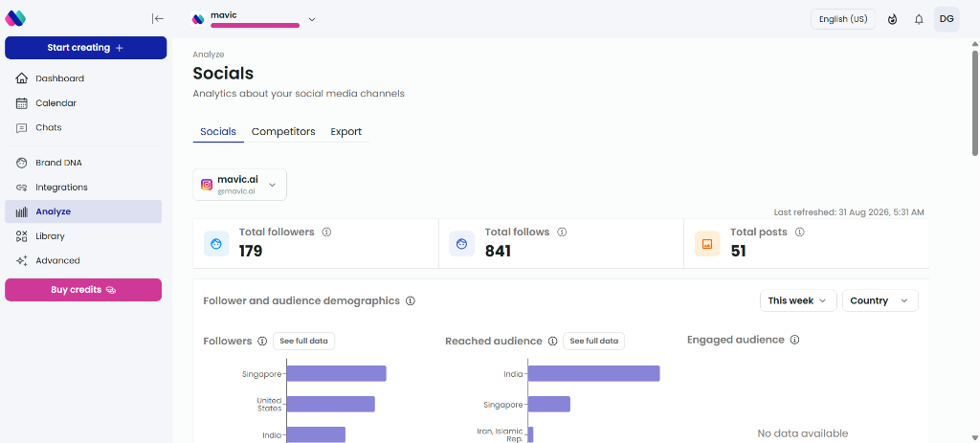Open Brand DNA from the sidebar
Image resolution: width=980 pixels, height=443 pixels.
[x=83, y=163]
